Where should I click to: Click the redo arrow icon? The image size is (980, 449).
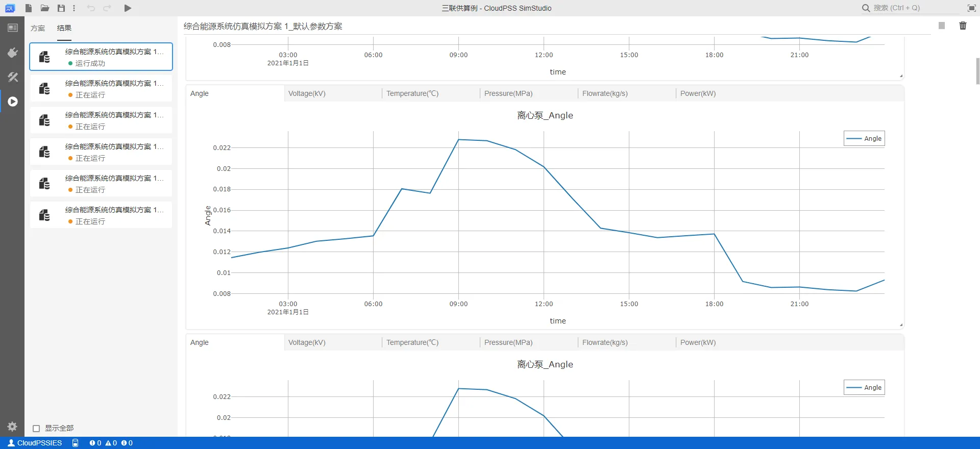tap(107, 8)
